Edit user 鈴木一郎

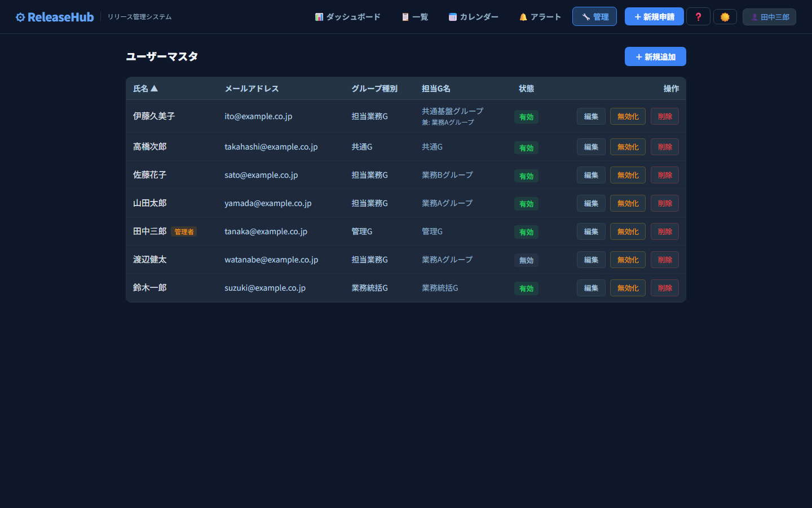click(x=591, y=288)
